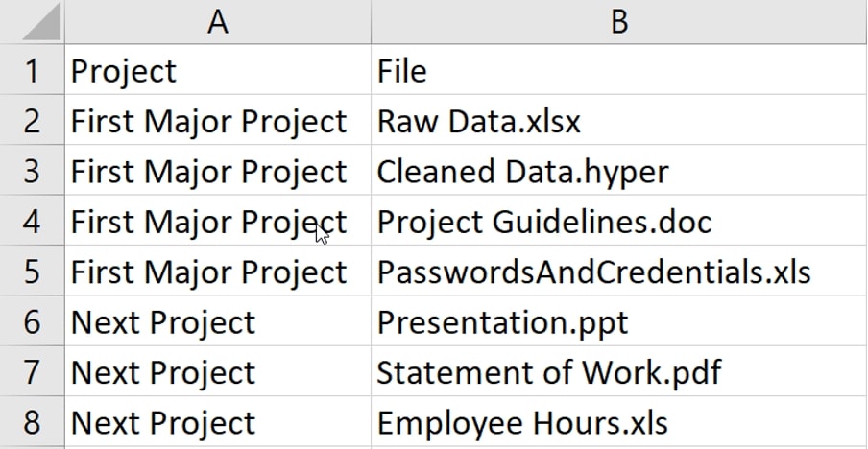
Task: Select the Project Guidelines.doc cell
Action: click(x=619, y=220)
